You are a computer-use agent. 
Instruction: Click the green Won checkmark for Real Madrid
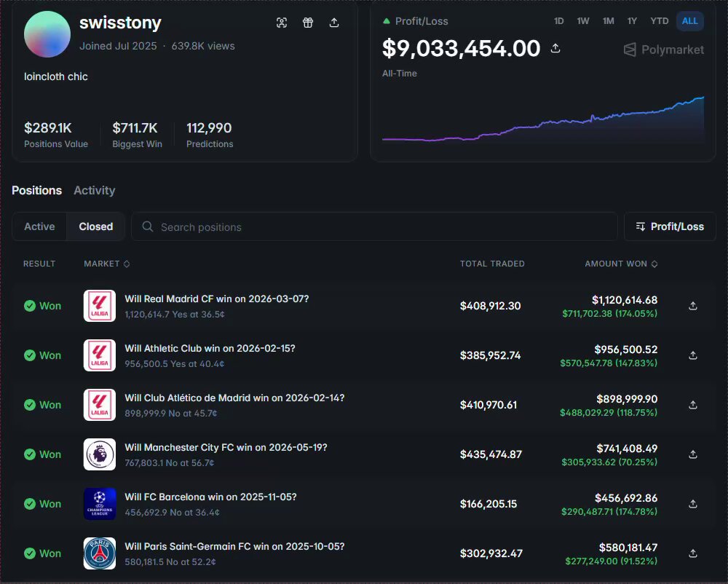coord(30,306)
